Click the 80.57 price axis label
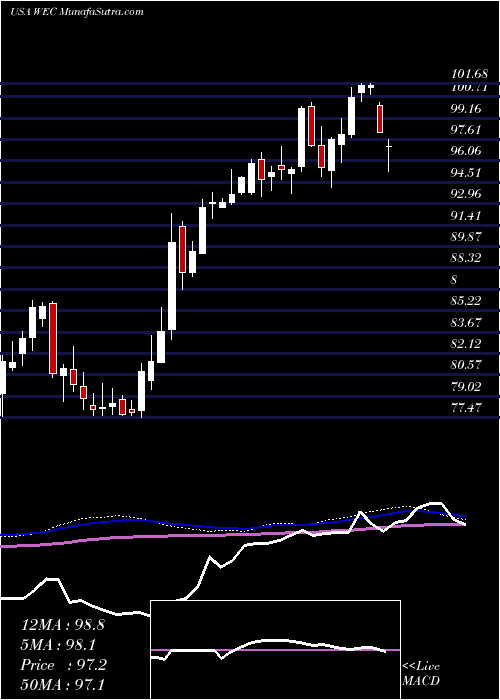 [467, 365]
